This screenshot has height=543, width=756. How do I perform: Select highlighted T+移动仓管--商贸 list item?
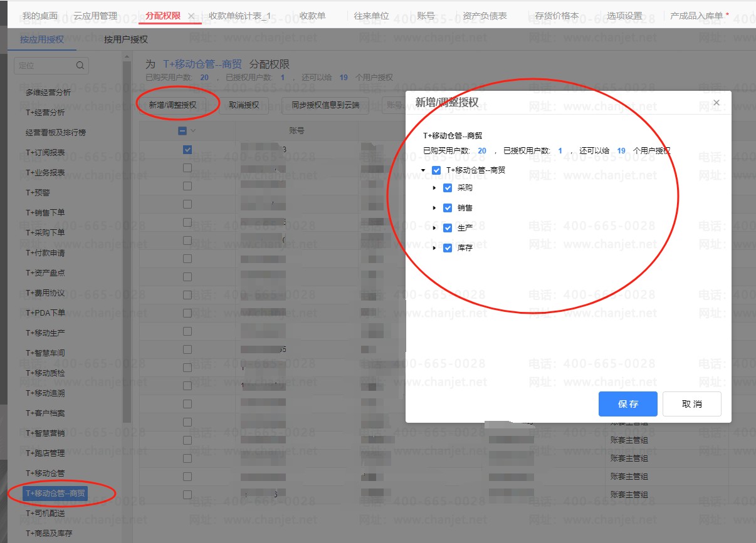point(55,494)
